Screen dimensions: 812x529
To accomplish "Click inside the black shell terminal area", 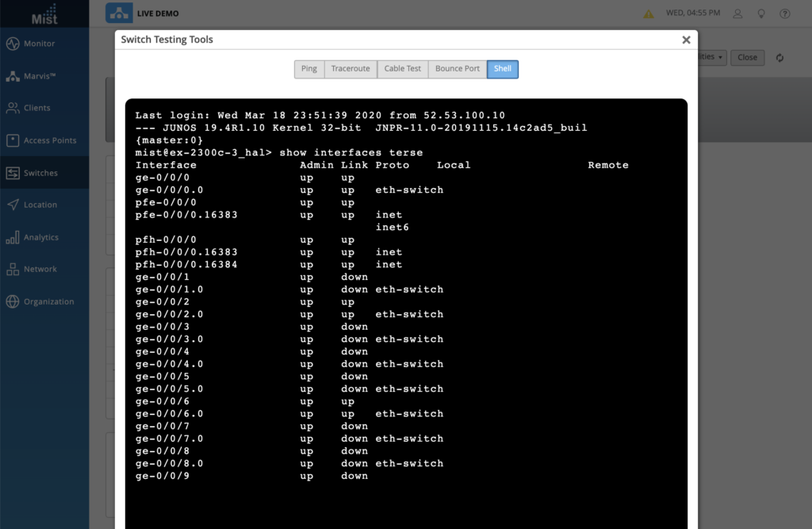I will (404, 317).
